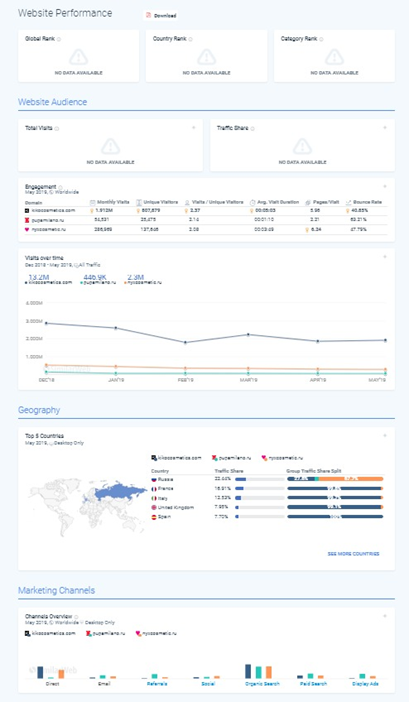Click the Download PDF button
Image resolution: width=409 pixels, height=702 pixels.
point(161,15)
